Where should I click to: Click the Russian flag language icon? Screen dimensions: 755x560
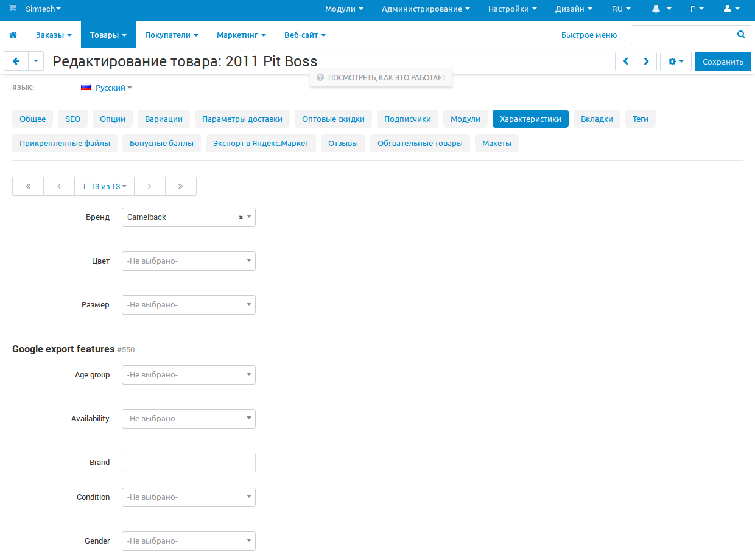tap(86, 88)
